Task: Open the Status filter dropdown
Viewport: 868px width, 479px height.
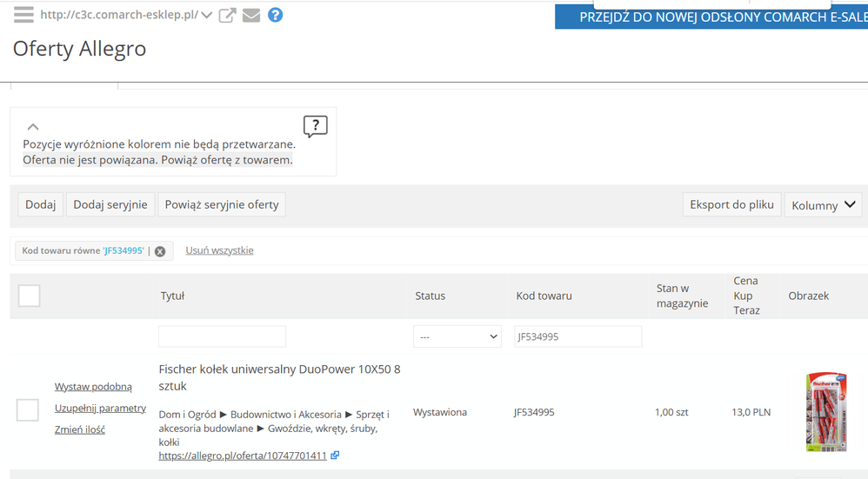Action: pos(457,336)
